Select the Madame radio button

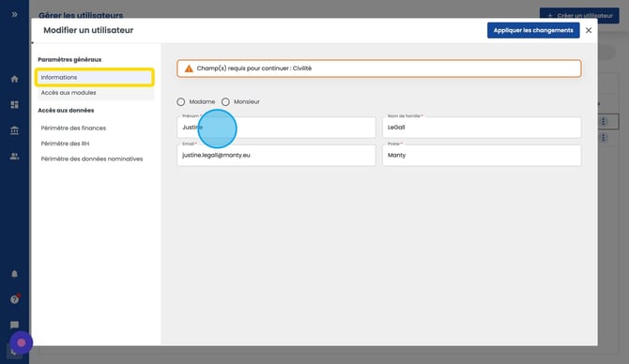click(x=181, y=102)
